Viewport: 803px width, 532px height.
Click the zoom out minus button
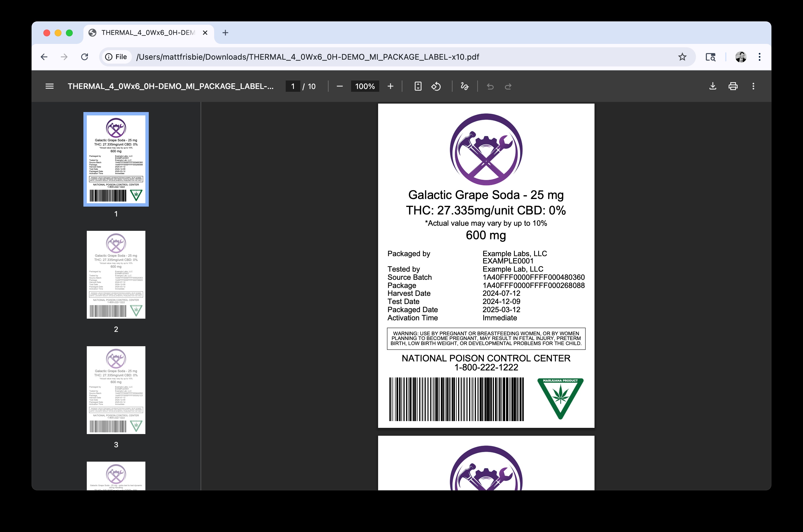340,86
